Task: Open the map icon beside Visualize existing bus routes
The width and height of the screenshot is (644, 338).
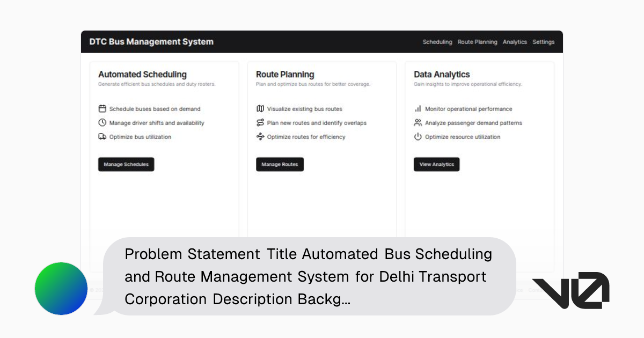Action: (260, 108)
